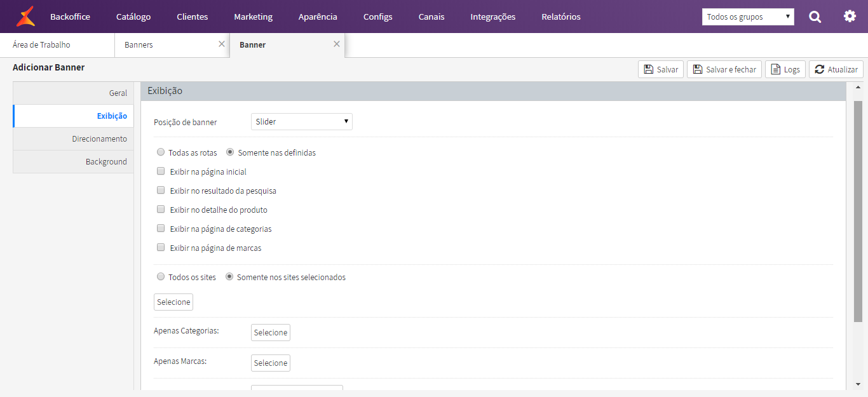The width and height of the screenshot is (868, 397).
Task: Open Logs button
Action: [x=785, y=69]
